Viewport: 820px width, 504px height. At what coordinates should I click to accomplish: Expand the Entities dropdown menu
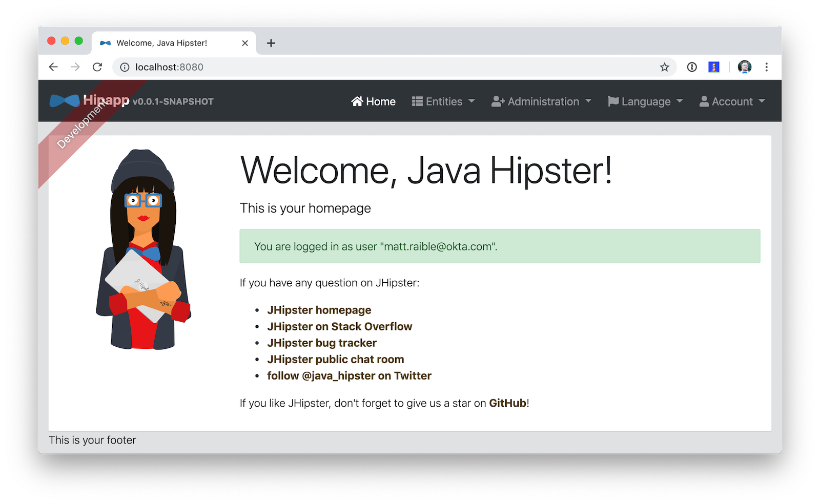tap(443, 101)
